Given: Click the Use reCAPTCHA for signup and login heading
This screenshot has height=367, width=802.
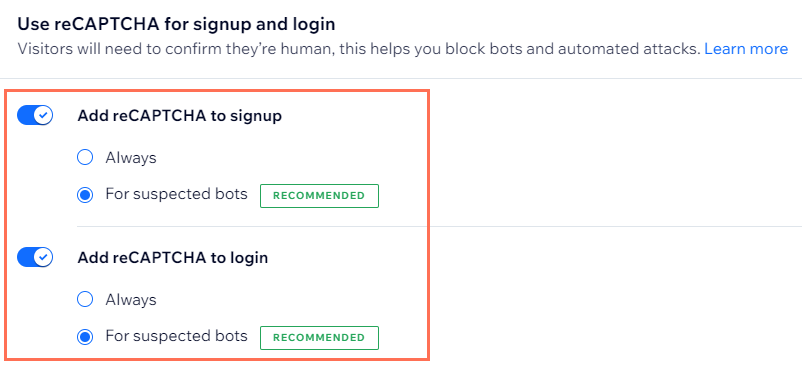Looking at the screenshot, I should pyautogui.click(x=176, y=24).
